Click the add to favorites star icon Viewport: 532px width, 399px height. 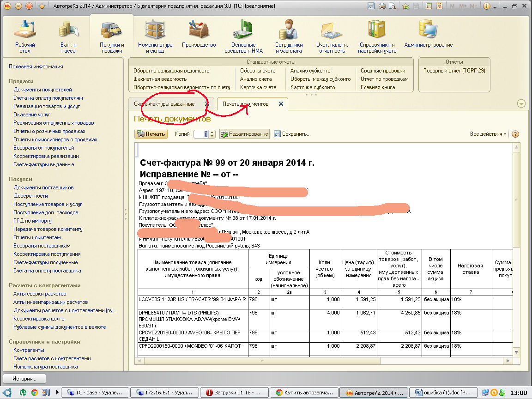[405, 6]
